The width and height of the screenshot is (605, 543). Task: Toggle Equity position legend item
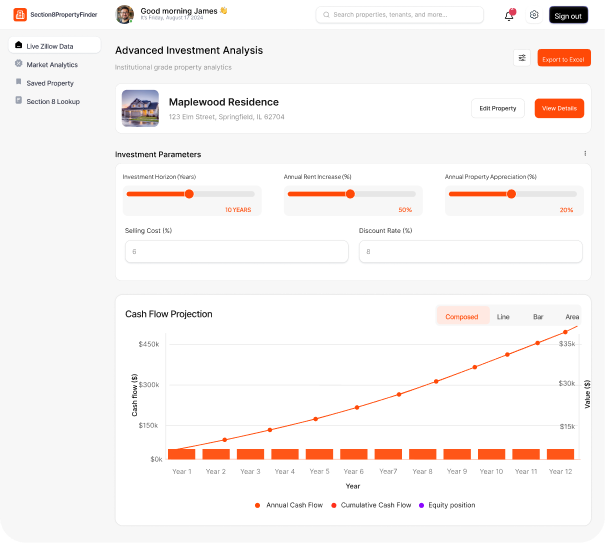point(447,505)
